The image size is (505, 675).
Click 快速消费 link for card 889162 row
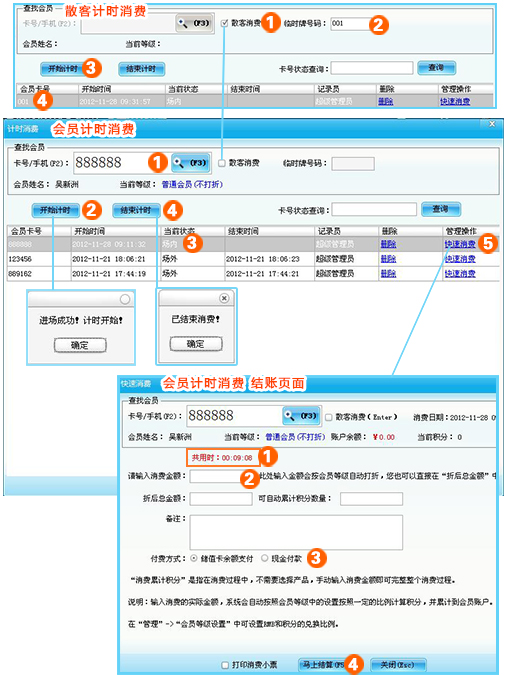[x=460, y=273]
